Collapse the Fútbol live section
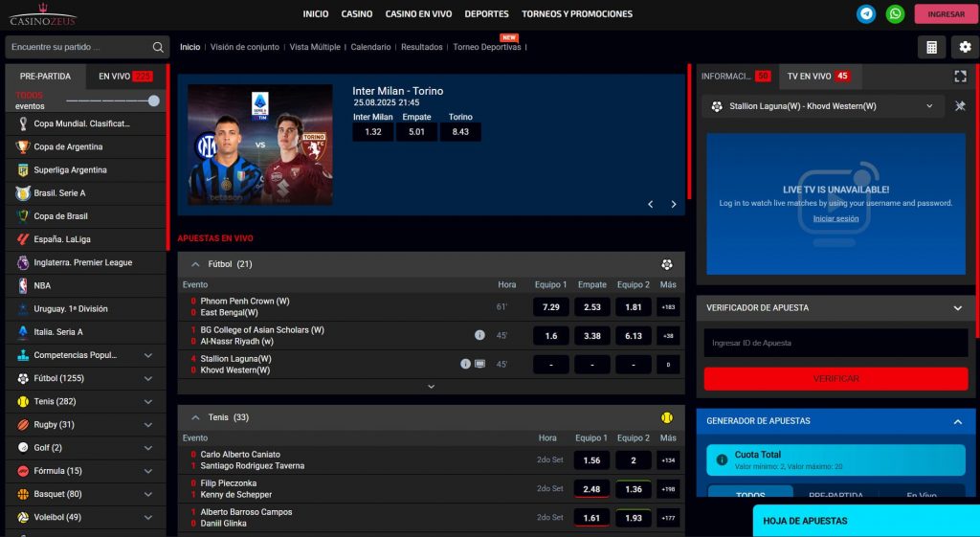This screenshot has height=537, width=980. click(195, 264)
